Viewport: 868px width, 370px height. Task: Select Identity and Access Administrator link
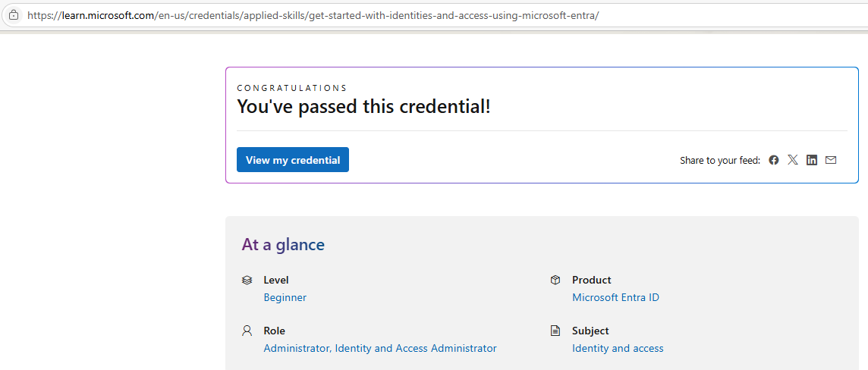pyautogui.click(x=416, y=349)
